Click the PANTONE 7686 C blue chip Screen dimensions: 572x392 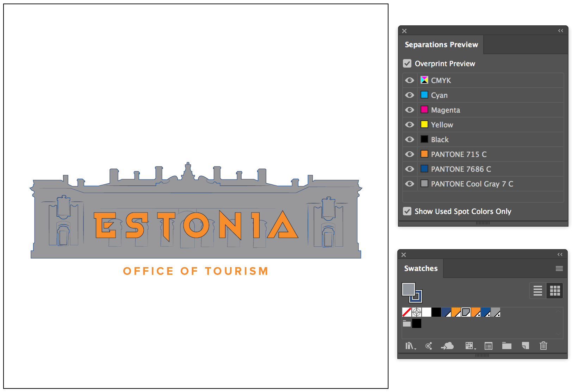(424, 169)
